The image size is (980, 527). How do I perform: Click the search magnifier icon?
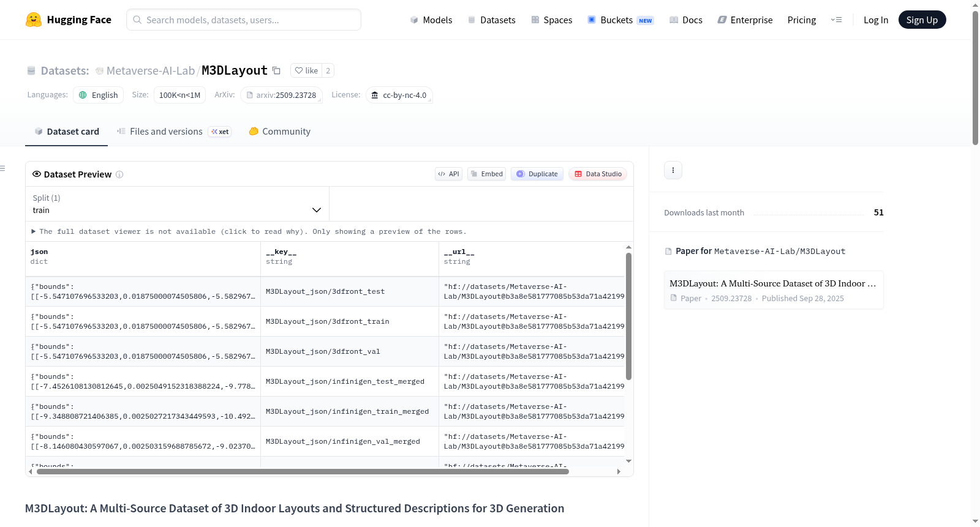[137, 20]
